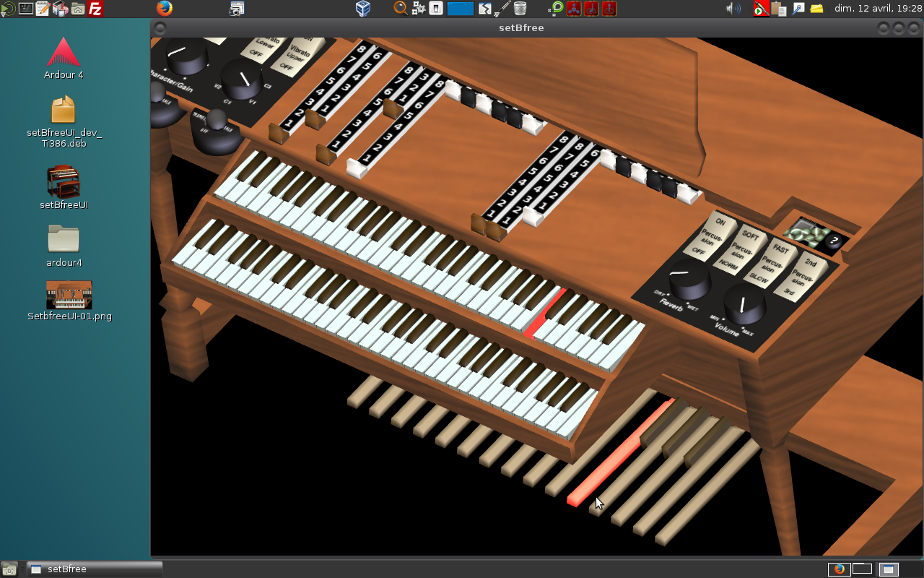The width and height of the screenshot is (924, 578).
Task: Select the setBfreeUI organ desktop icon
Action: [x=64, y=187]
